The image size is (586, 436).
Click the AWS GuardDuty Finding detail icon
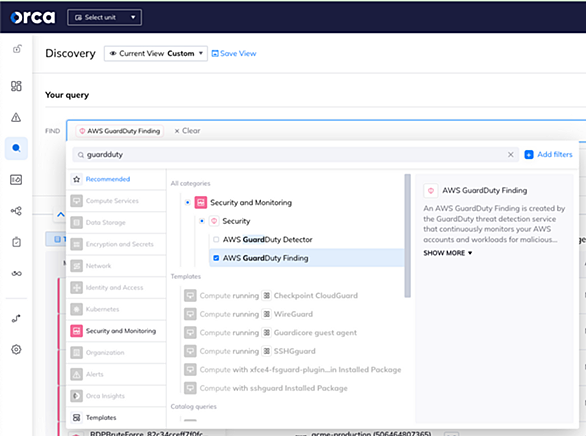click(x=431, y=191)
